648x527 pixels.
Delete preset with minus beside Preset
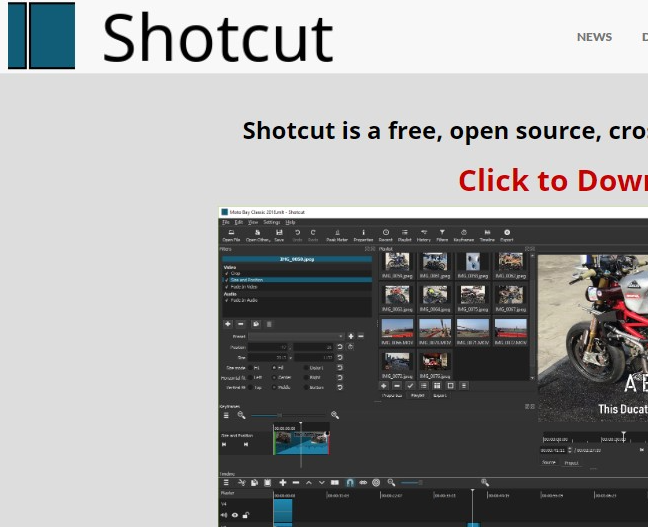pyautogui.click(x=361, y=336)
